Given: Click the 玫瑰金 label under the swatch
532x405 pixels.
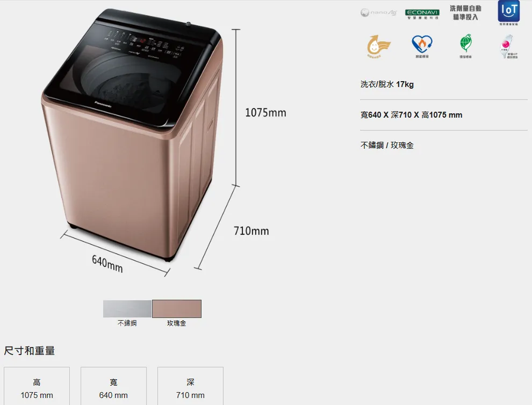Looking at the screenshot, I should 176,323.
